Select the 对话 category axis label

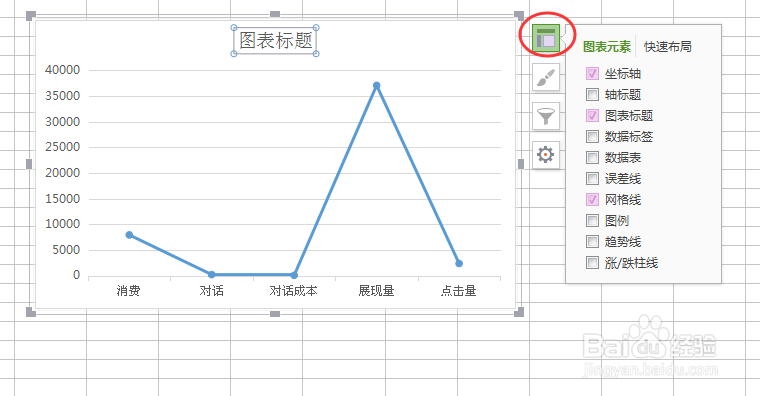pyautogui.click(x=212, y=291)
